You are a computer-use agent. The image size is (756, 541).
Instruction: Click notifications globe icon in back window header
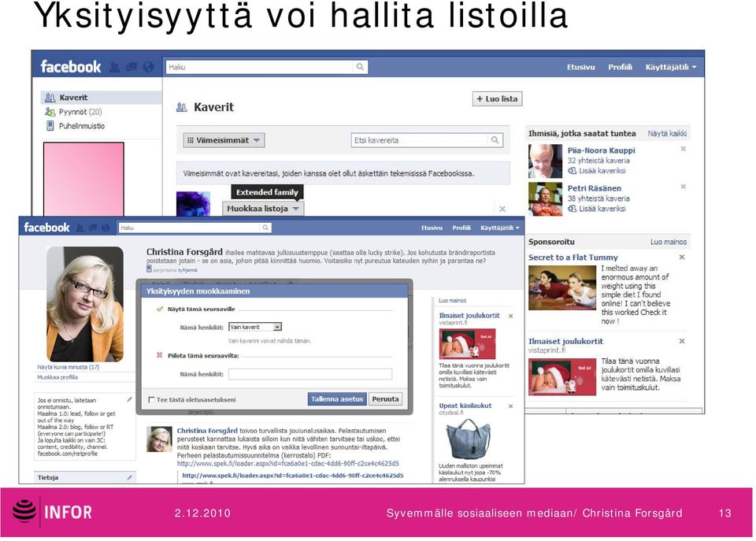148,67
